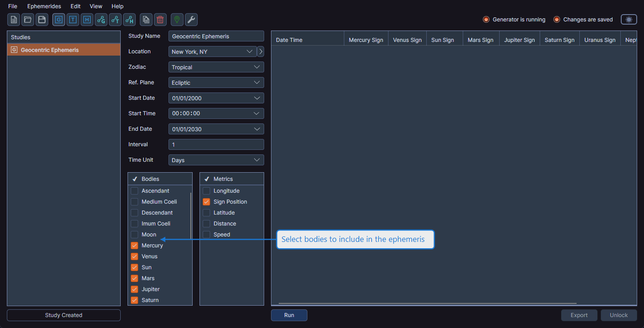Open the View menu
The width and height of the screenshot is (644, 328).
(96, 6)
